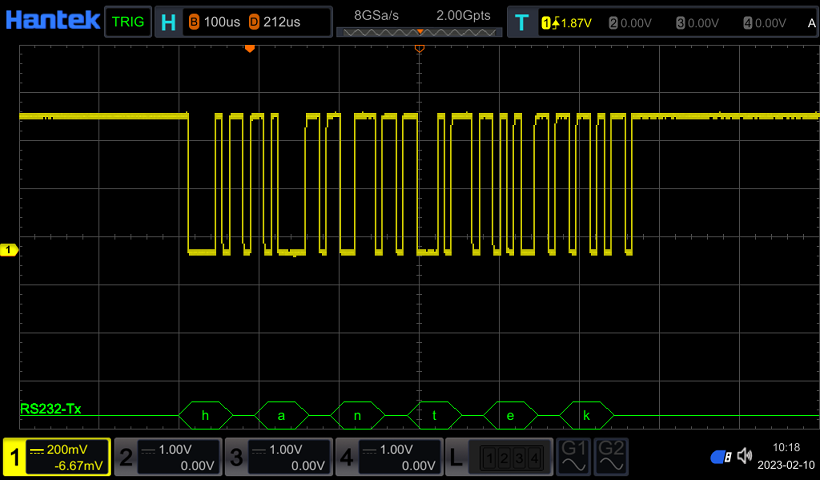Viewport: 820px width, 480px height.
Task: Open the Trigger T settings
Action: pos(521,21)
